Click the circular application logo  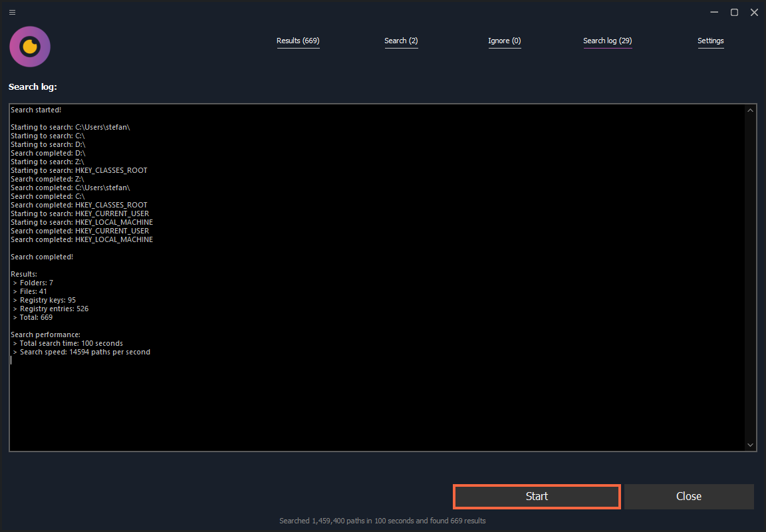point(29,47)
